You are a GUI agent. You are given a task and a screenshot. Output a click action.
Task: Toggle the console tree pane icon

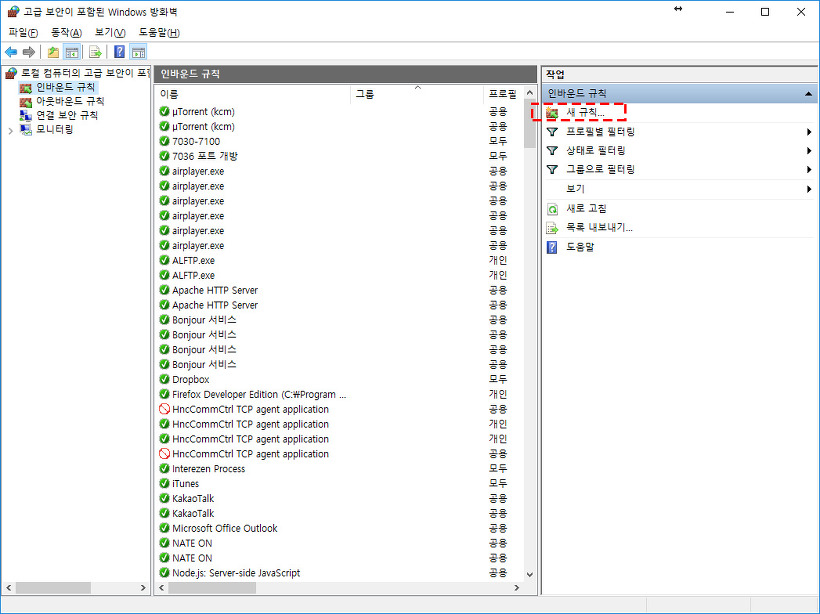pos(72,52)
